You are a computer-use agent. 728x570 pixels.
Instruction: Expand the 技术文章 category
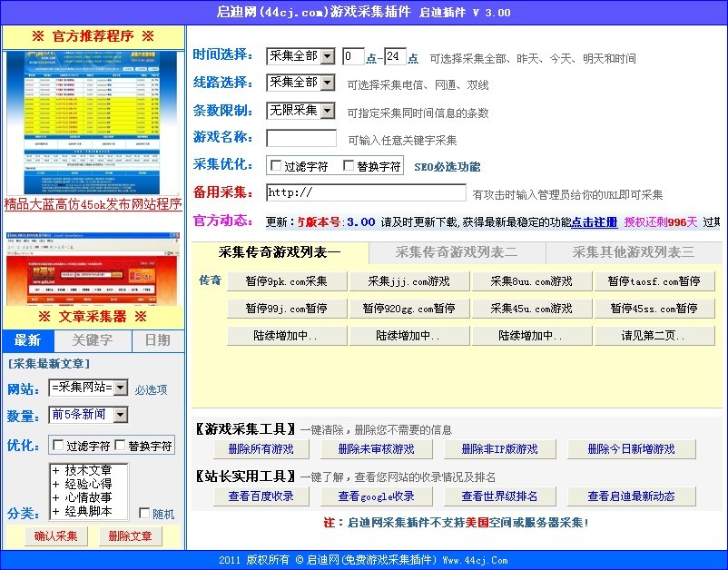pyautogui.click(x=86, y=469)
